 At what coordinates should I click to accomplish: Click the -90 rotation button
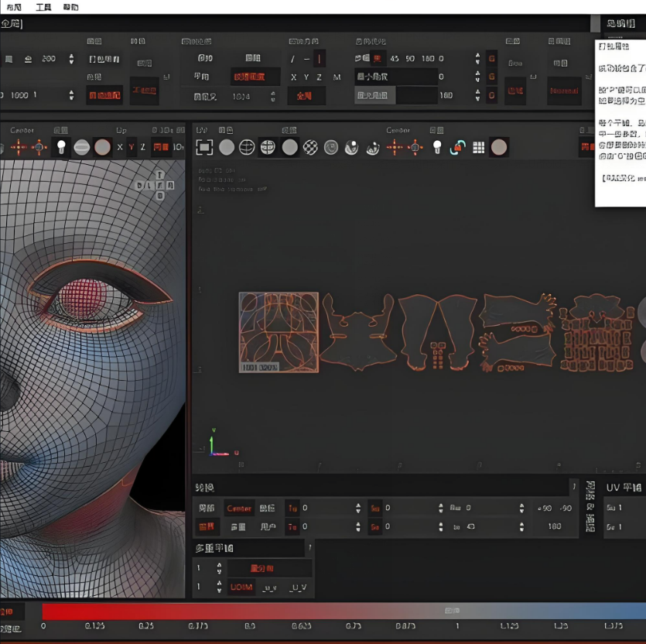point(566,509)
